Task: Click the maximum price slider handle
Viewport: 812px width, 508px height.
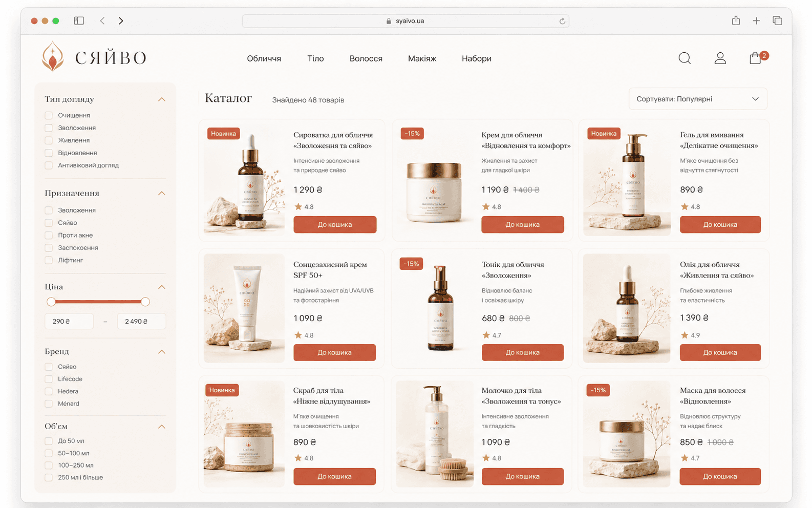Action: click(x=145, y=302)
